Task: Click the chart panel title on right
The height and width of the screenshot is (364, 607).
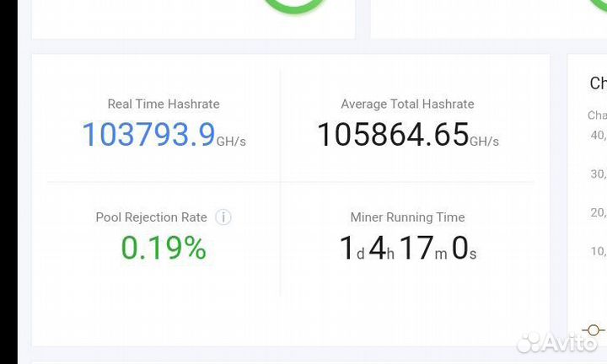Action: (x=597, y=83)
